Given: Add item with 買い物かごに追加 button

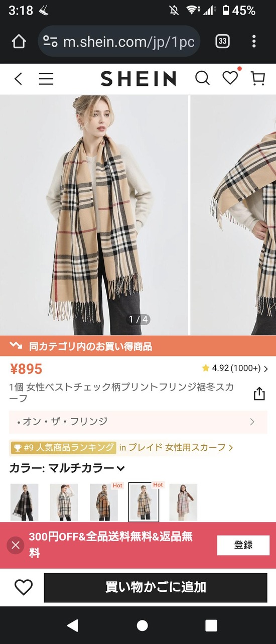Looking at the screenshot, I should coord(156,587).
